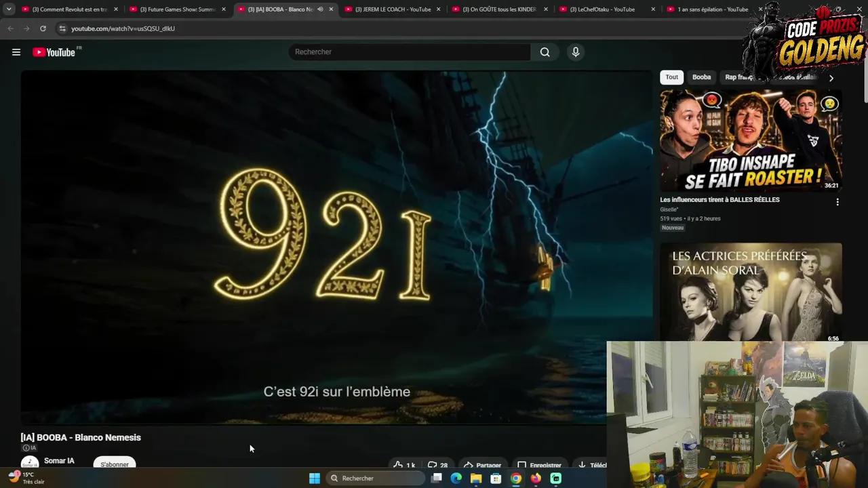Open the Somar IA channel name

(x=59, y=461)
